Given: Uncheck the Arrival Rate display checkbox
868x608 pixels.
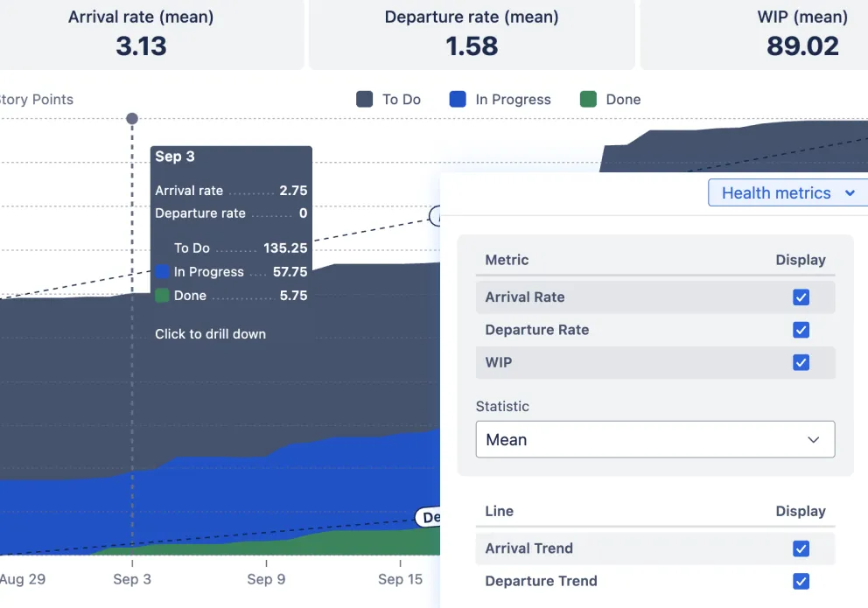Looking at the screenshot, I should tap(801, 297).
